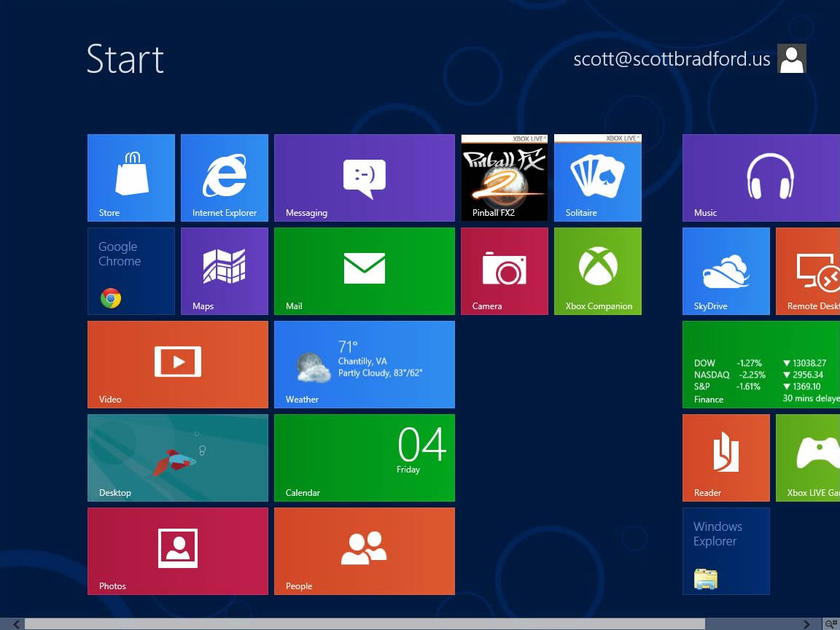The image size is (840, 630).
Task: Launch the Camera tile
Action: [x=505, y=271]
